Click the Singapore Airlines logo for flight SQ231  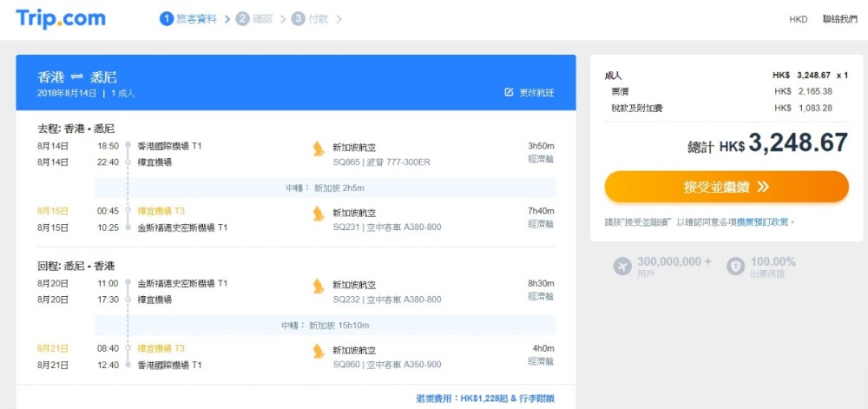click(319, 214)
